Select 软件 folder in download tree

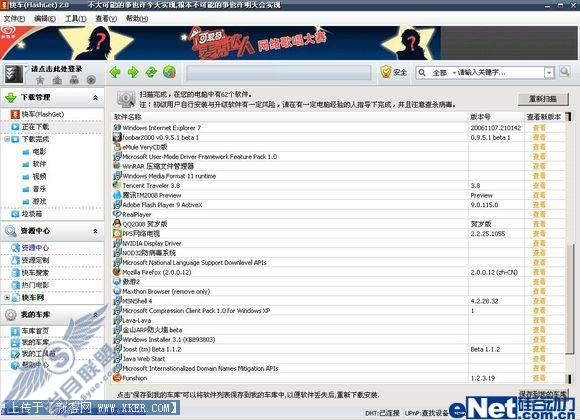pos(34,164)
